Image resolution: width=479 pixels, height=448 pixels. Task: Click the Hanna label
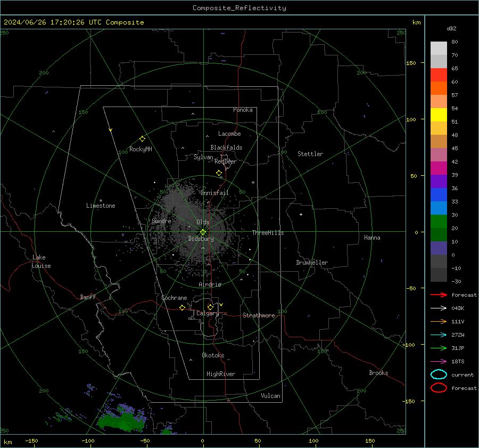(372, 238)
